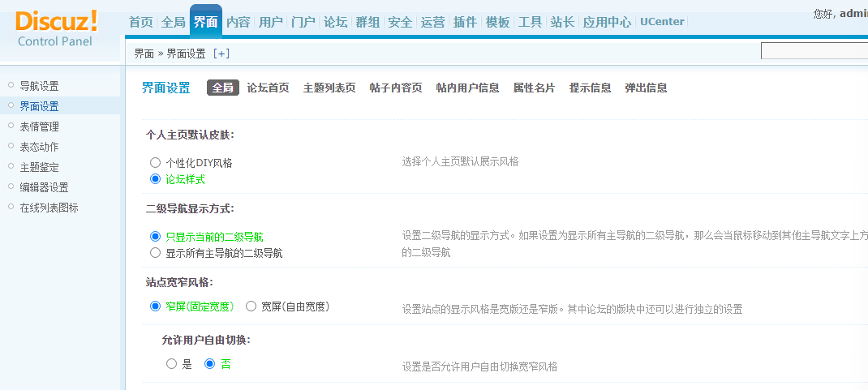This screenshot has height=390, width=868.
Task: Open 表情管理 in the sidebar
Action: (39, 126)
